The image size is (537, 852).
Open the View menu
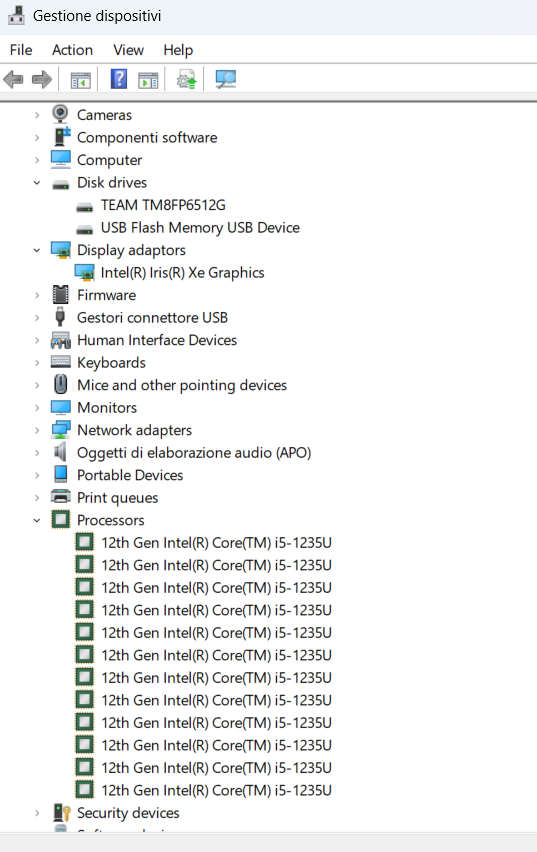coord(128,50)
